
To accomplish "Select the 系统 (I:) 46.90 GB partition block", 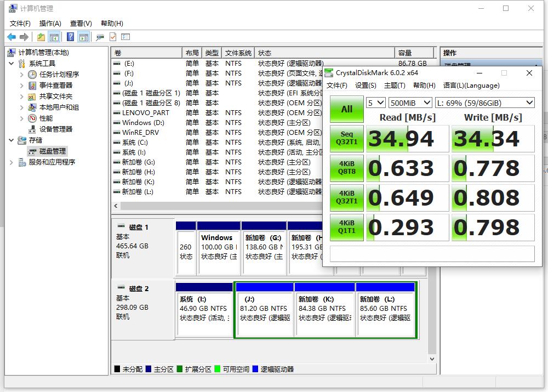I will (204, 309).
